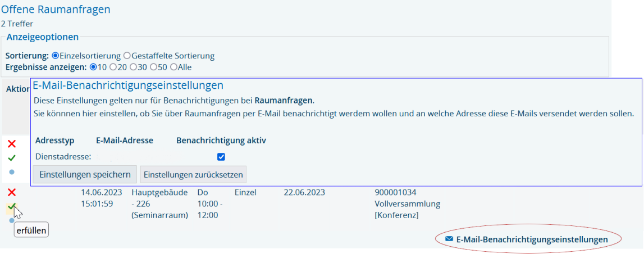
Task: Click the blue dot icon of the Vollversammlung request
Action: (x=12, y=220)
